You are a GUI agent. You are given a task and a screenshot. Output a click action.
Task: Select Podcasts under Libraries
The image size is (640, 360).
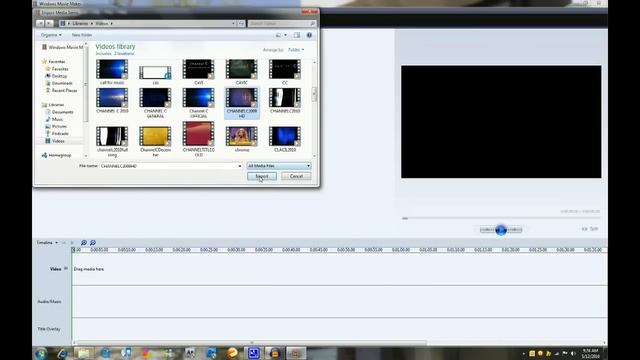tap(57, 134)
